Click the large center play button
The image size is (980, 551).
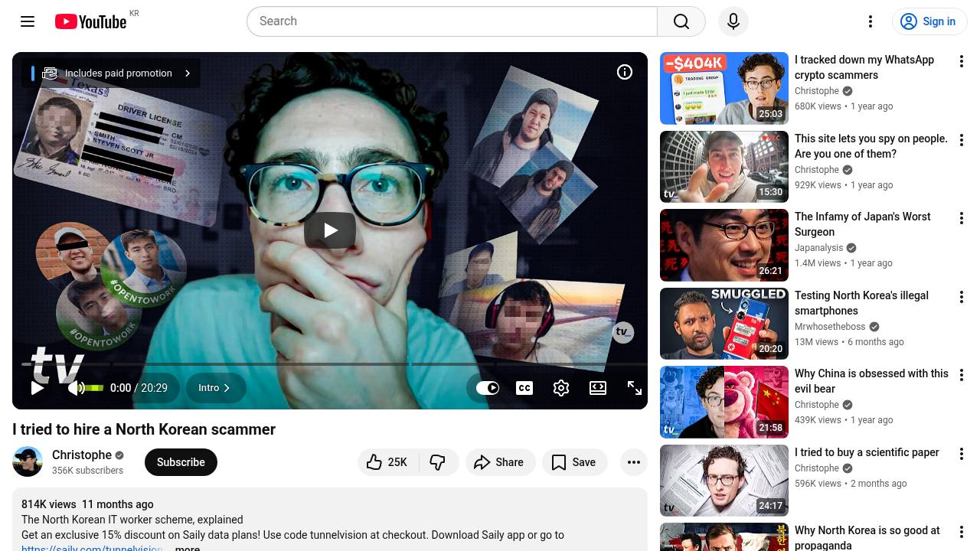pyautogui.click(x=330, y=230)
